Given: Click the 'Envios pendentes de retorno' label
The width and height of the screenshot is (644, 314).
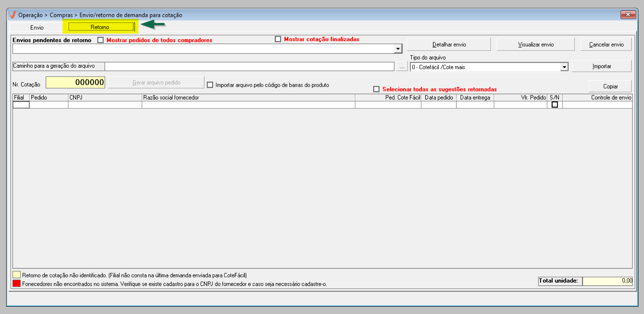Looking at the screenshot, I should (52, 40).
